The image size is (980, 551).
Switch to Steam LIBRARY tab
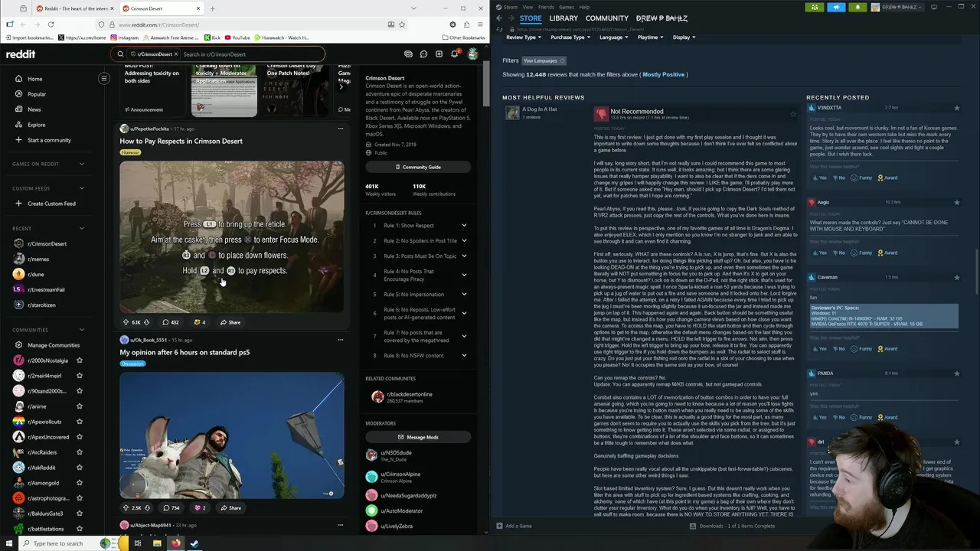tap(563, 18)
